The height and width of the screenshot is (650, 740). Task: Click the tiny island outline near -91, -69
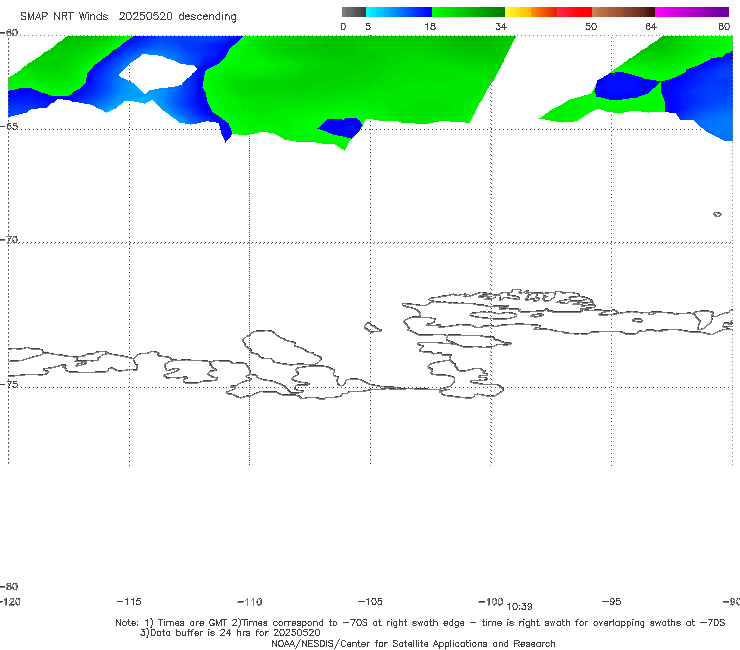coord(717,214)
